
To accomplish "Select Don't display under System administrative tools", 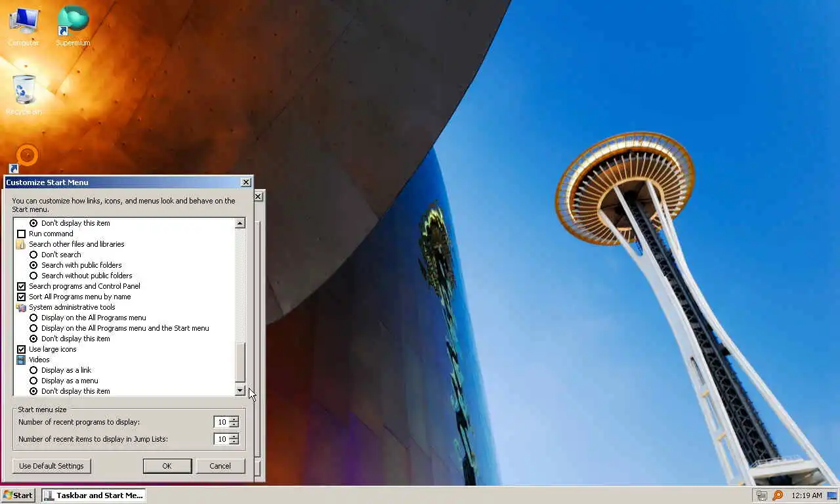I will (33, 339).
